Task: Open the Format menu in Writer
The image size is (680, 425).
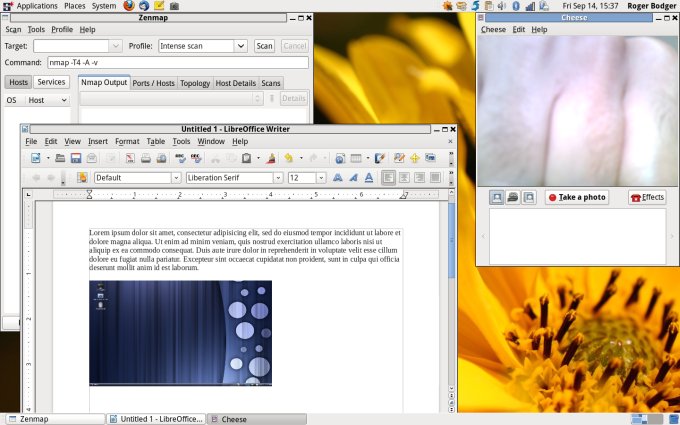Action: point(127,141)
